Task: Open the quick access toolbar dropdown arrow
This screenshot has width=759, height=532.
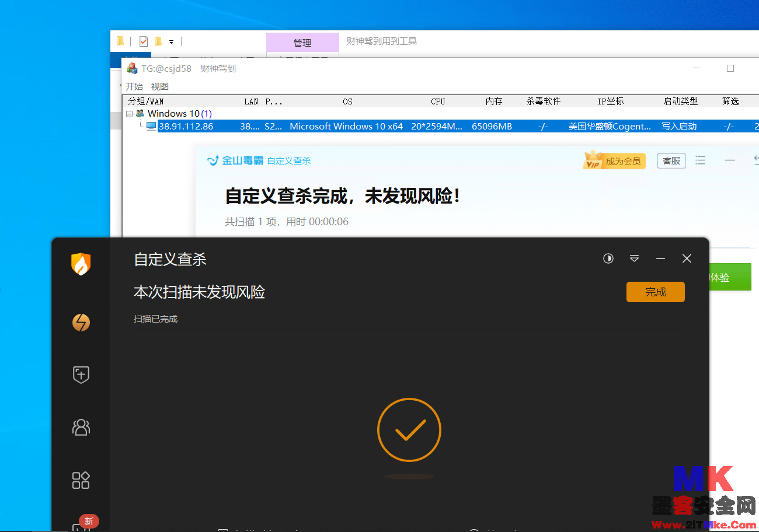Action: [x=171, y=42]
